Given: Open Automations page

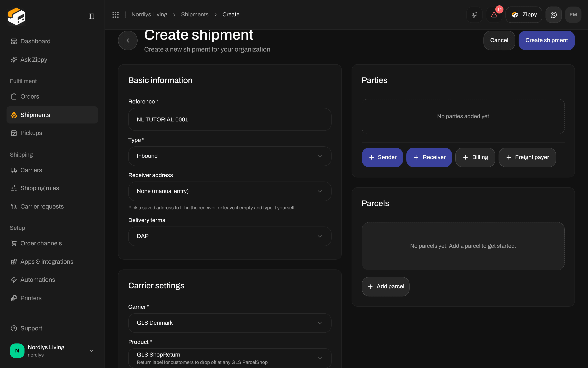Looking at the screenshot, I should [52, 280].
